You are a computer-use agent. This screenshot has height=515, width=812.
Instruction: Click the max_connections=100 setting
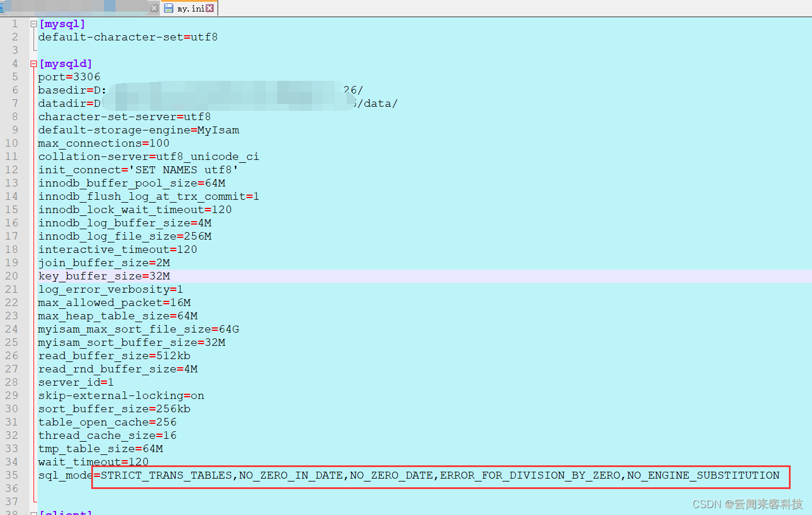click(x=104, y=143)
